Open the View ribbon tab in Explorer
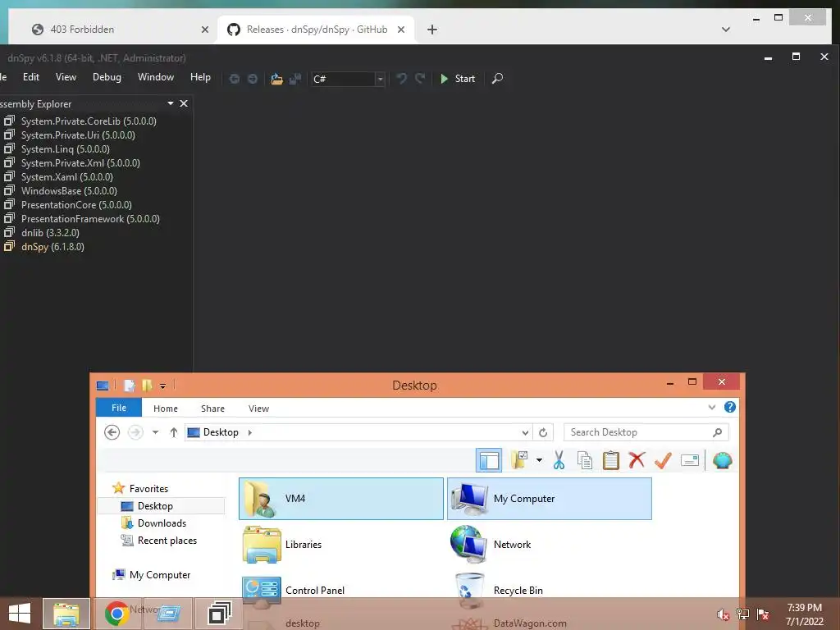Screen dimensions: 840x630 click(x=258, y=409)
